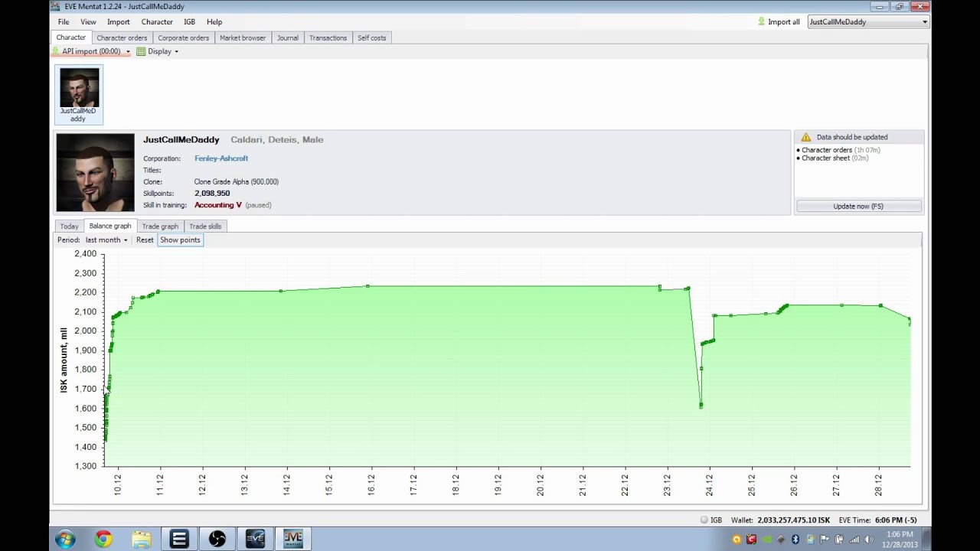Switch to the Corporate orders tab
Viewport: 980px width, 551px height.
coord(183,37)
